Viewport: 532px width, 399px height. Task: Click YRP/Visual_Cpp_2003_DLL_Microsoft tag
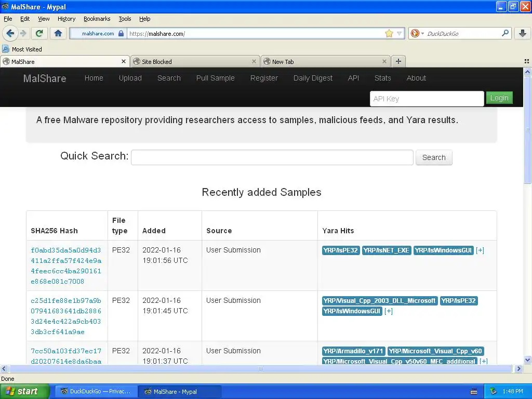380,301
